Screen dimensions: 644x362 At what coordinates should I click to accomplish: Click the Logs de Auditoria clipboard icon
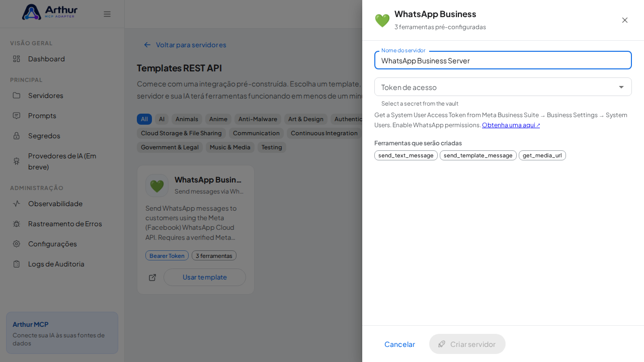click(17, 264)
